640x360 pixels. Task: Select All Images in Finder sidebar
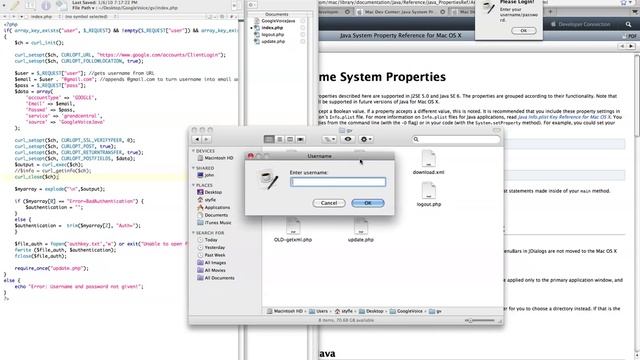(211, 263)
